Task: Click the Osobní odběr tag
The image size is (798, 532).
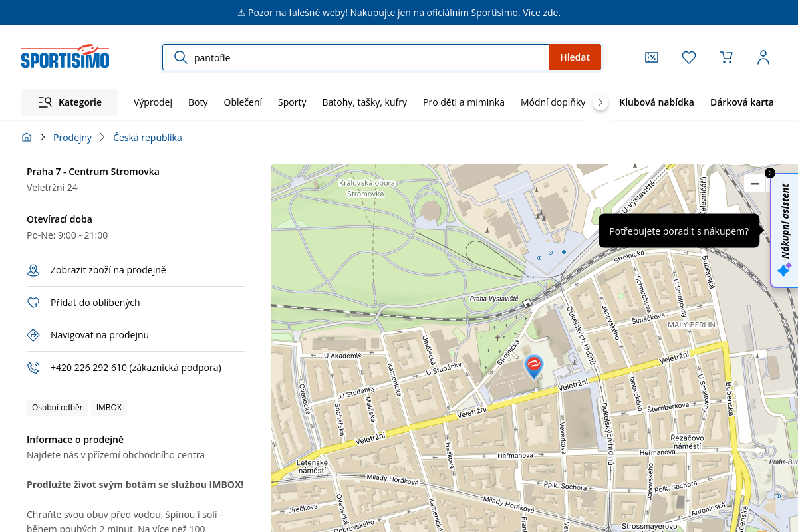Action: tap(57, 408)
